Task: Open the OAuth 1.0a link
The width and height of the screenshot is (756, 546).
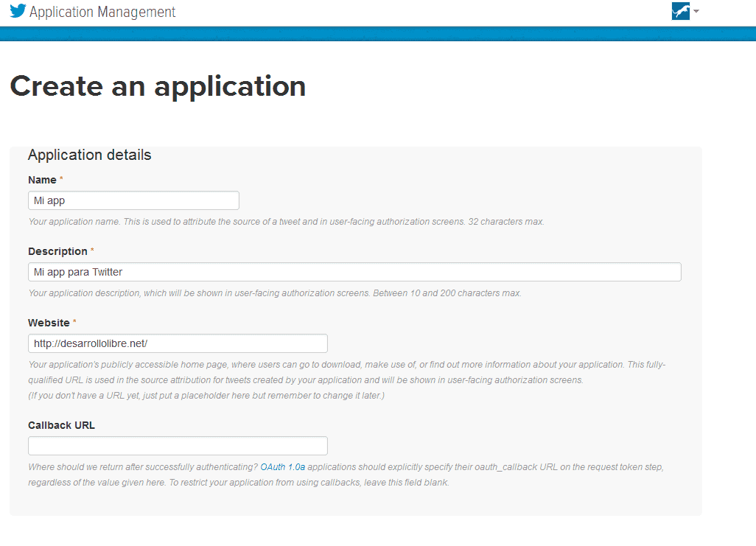Action: 282,467
